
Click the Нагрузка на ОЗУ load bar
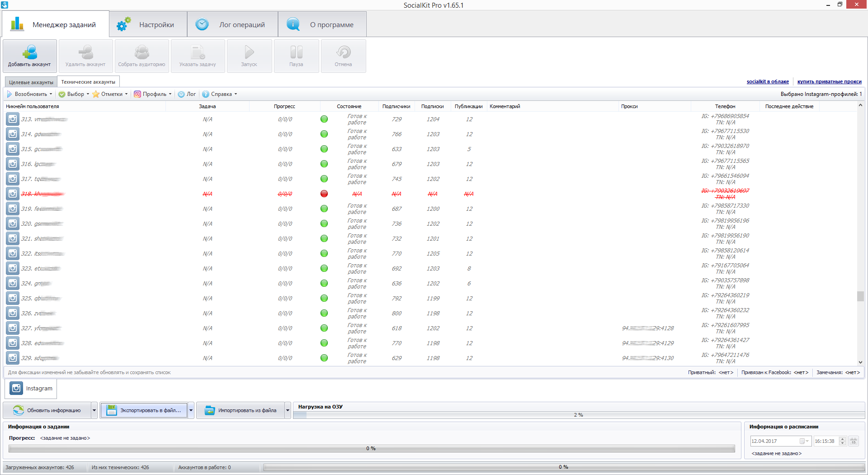(x=579, y=415)
